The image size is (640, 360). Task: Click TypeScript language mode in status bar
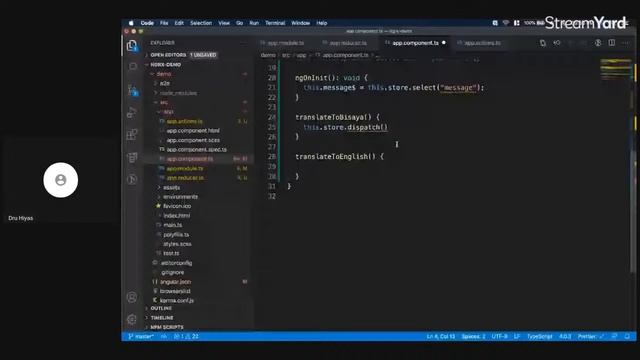540,336
